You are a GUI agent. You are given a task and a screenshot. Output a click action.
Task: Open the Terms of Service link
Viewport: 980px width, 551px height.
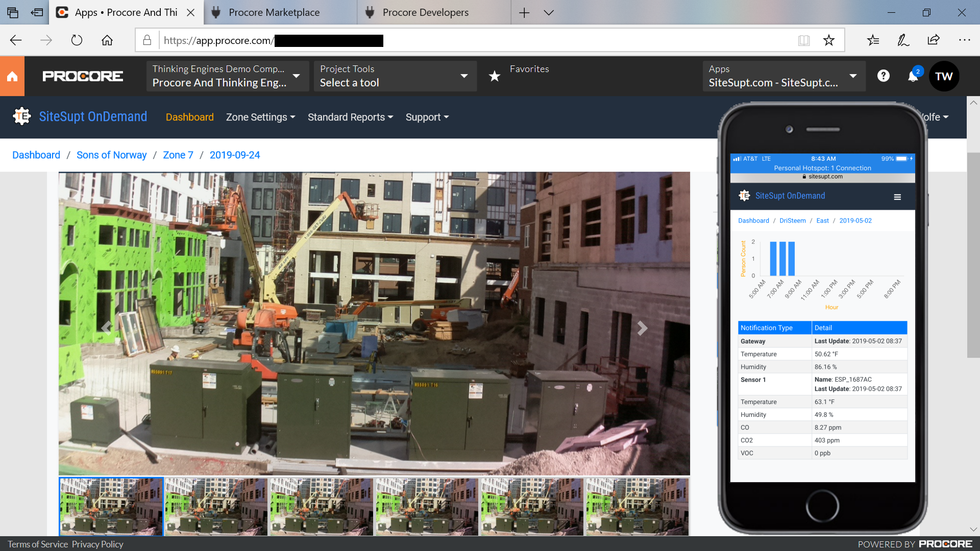tap(38, 544)
